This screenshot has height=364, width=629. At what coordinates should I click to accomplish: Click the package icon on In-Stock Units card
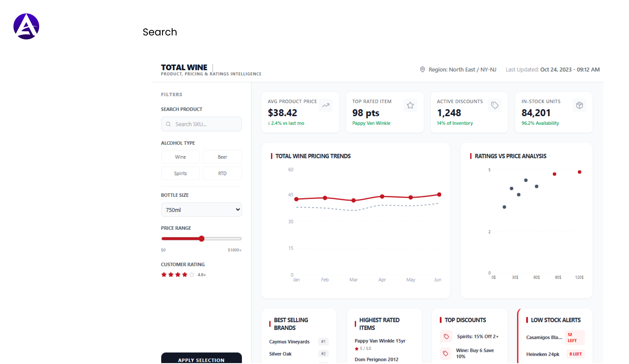579,106
